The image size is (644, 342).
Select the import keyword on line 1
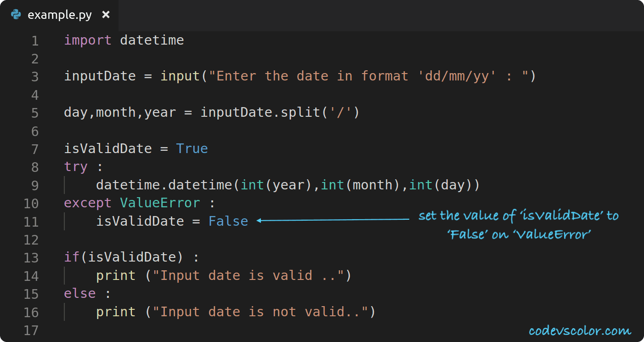tap(87, 40)
